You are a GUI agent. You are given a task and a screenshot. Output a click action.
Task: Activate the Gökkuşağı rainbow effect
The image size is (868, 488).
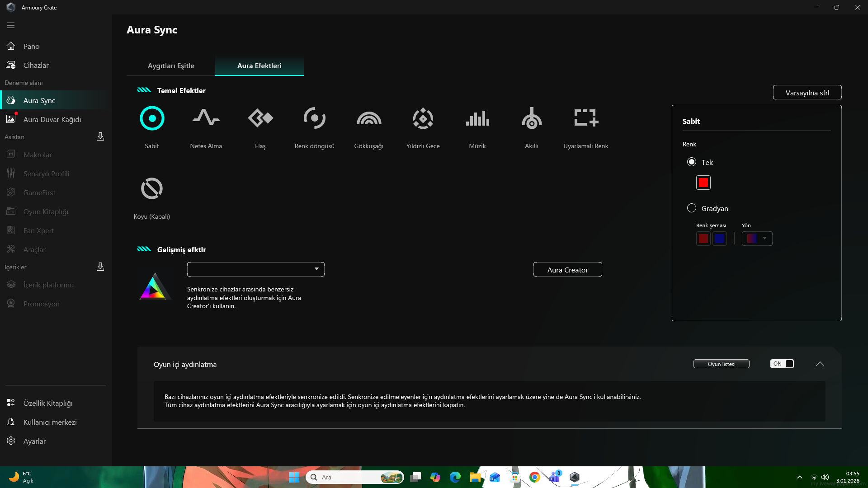[369, 118]
